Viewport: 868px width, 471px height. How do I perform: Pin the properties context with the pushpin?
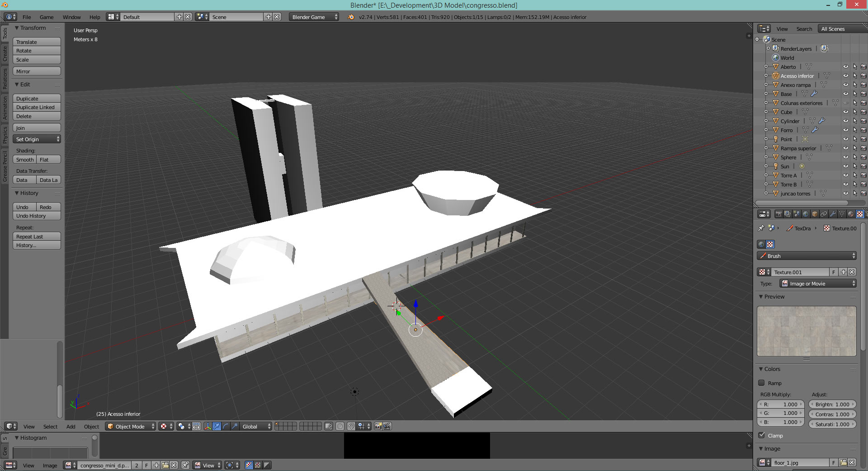click(761, 228)
